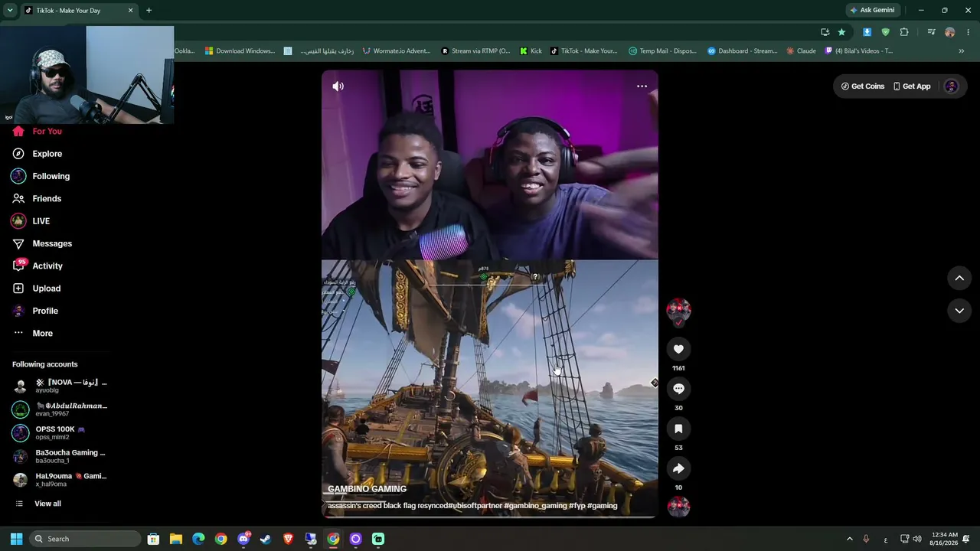The image size is (980, 551).
Task: Open the browser extensions puzzle icon
Action: pyautogui.click(x=904, y=32)
